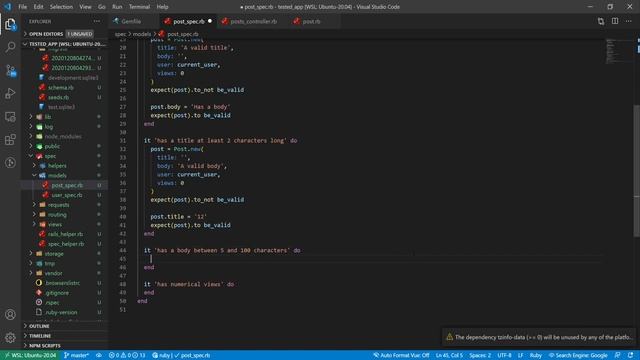Open the Edit menu
The image size is (640, 360).
coord(38,7)
